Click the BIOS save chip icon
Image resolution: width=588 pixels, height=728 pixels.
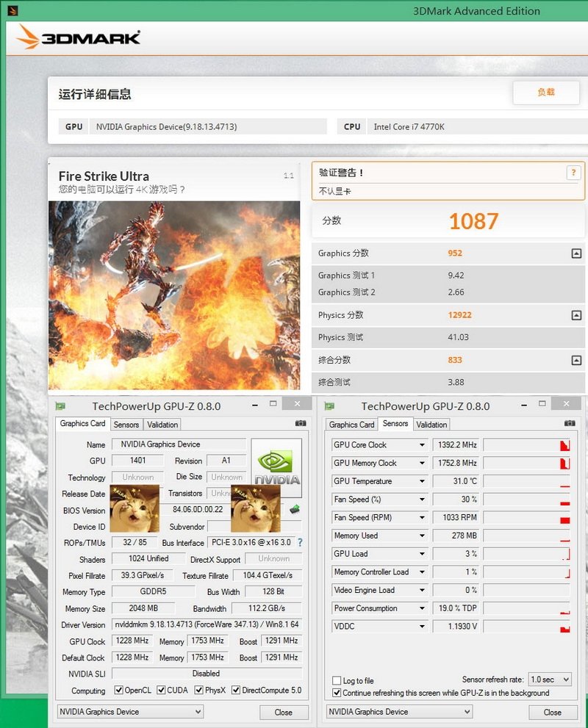click(295, 509)
